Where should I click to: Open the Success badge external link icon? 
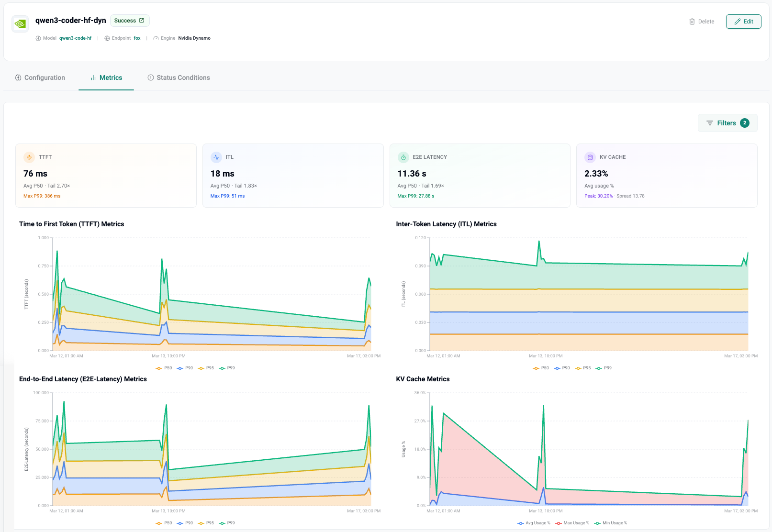point(141,20)
